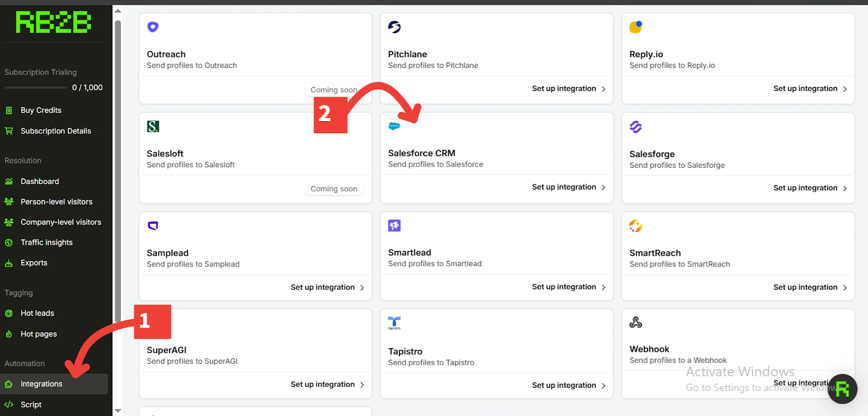
Task: Click the Samplead logo icon
Action: point(153,225)
